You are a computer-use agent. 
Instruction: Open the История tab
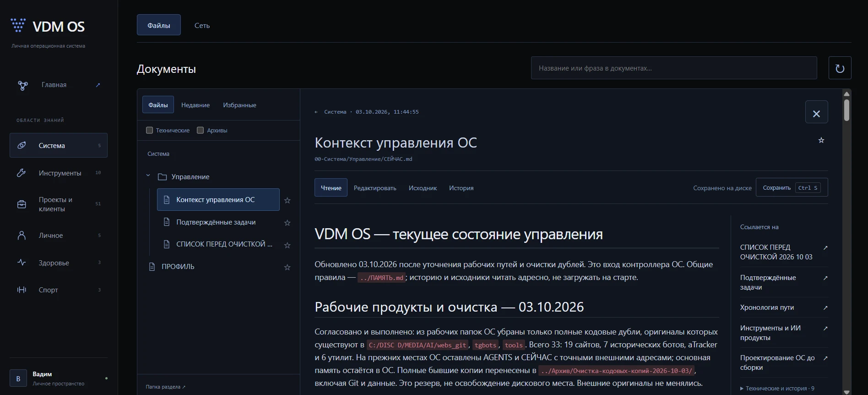461,188
